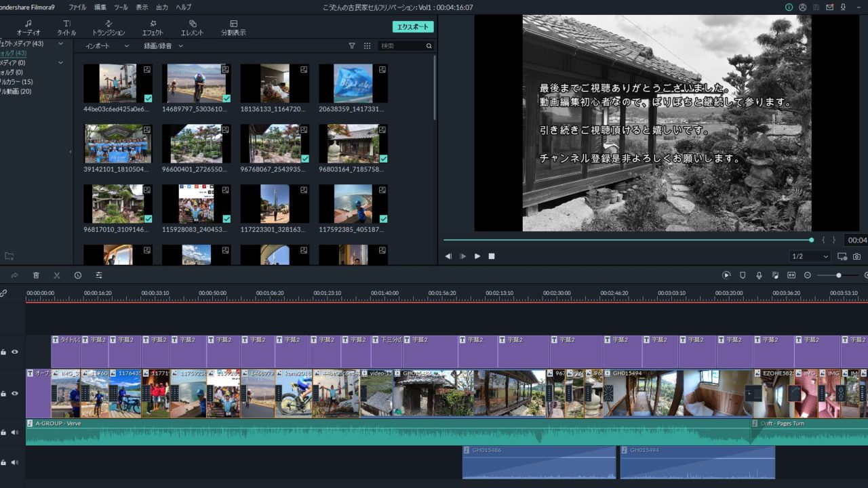868x488 pixels.
Task: Click the delete trash icon
Action: [36, 275]
